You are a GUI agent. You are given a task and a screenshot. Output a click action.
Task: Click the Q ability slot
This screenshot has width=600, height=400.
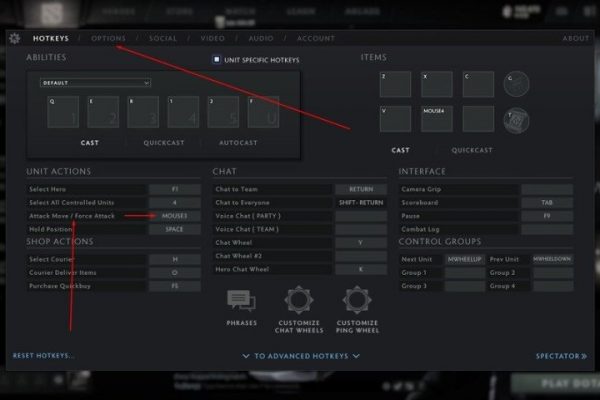63,111
